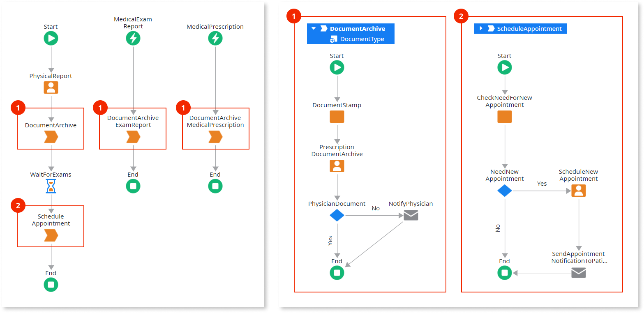The width and height of the screenshot is (644, 313).
Task: Click the End node below NeedNewAppointment
Action: click(x=505, y=273)
